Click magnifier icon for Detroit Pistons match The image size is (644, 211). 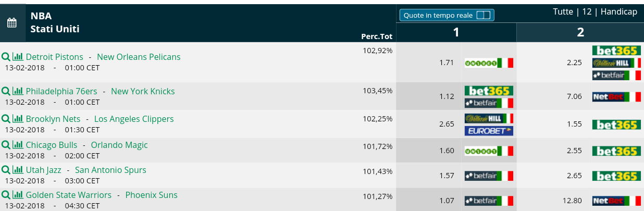[6, 57]
